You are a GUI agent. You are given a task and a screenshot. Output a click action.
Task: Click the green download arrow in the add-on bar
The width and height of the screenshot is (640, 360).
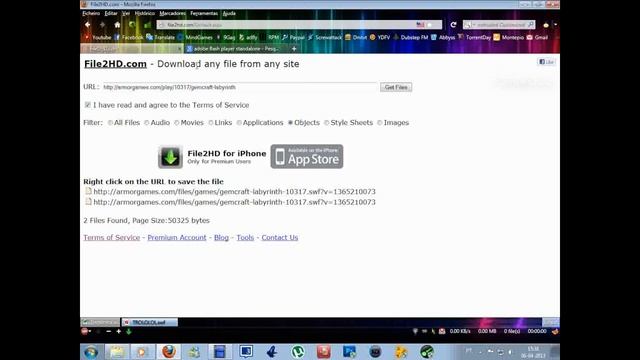coord(129,331)
